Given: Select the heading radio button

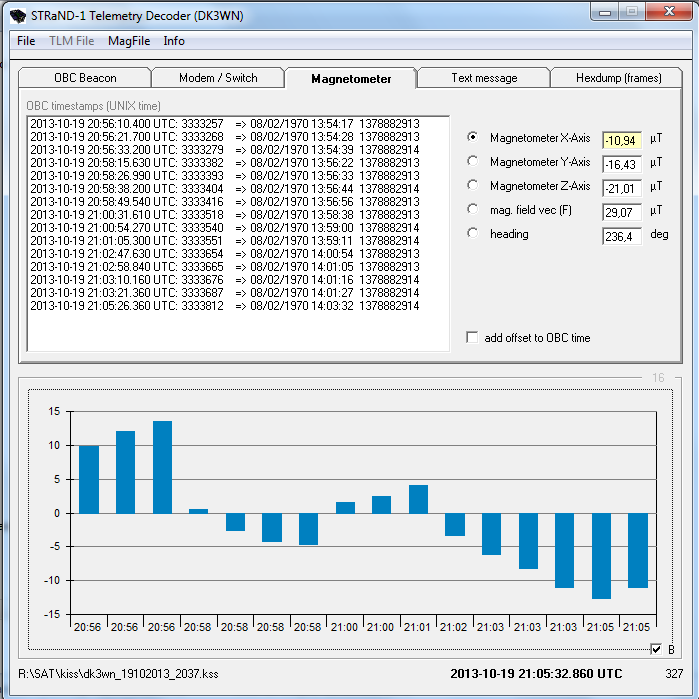Looking at the screenshot, I should click(x=473, y=233).
